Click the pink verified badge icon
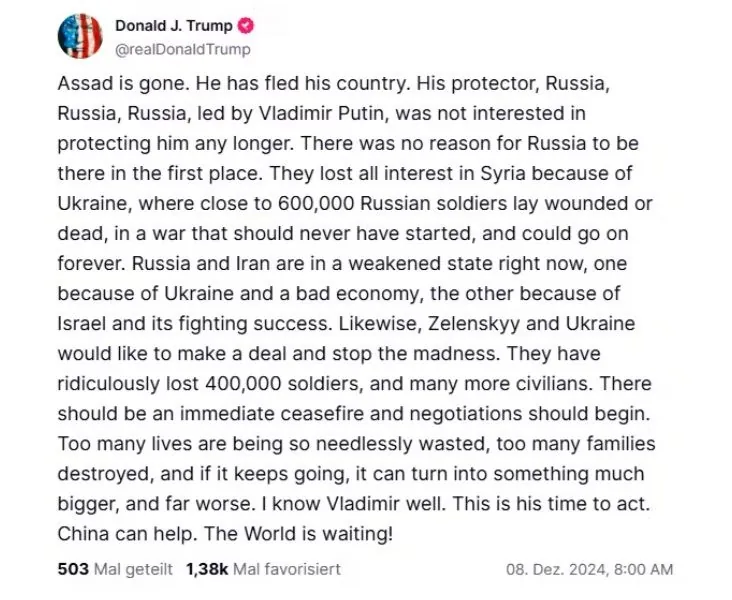This screenshot has width=732, height=600. click(x=246, y=26)
